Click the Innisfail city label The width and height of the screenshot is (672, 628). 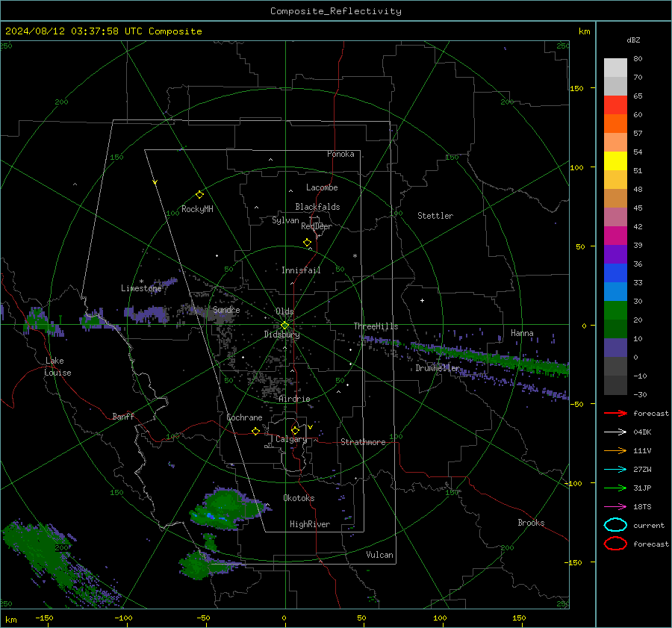301,270
